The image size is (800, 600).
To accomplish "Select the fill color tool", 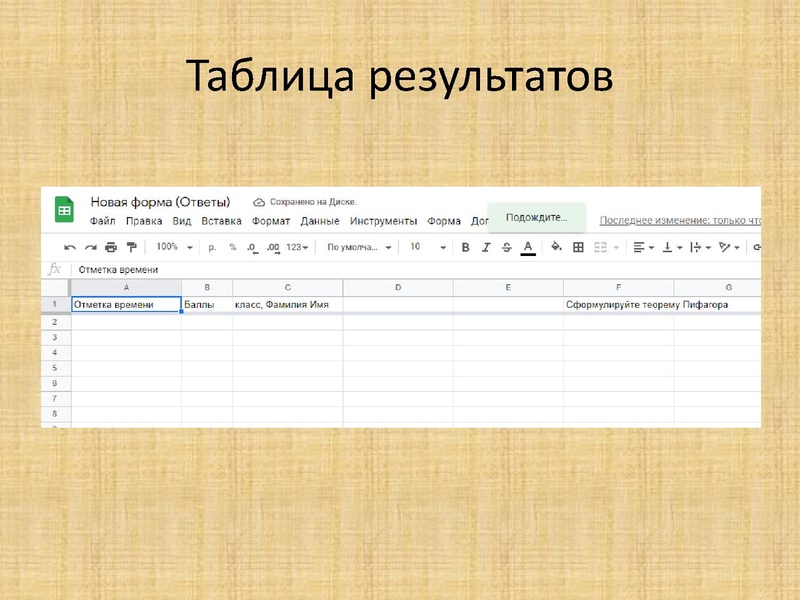I will point(556,246).
